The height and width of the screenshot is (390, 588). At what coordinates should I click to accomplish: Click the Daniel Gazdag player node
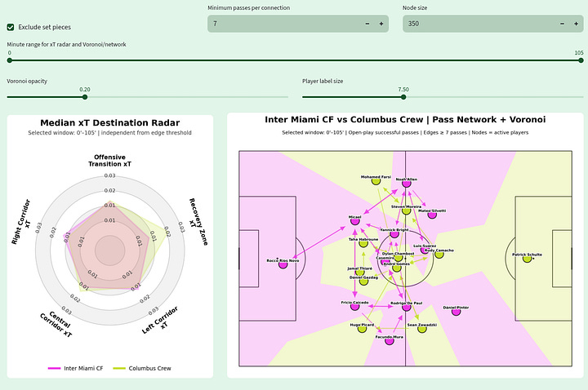coord(363,281)
